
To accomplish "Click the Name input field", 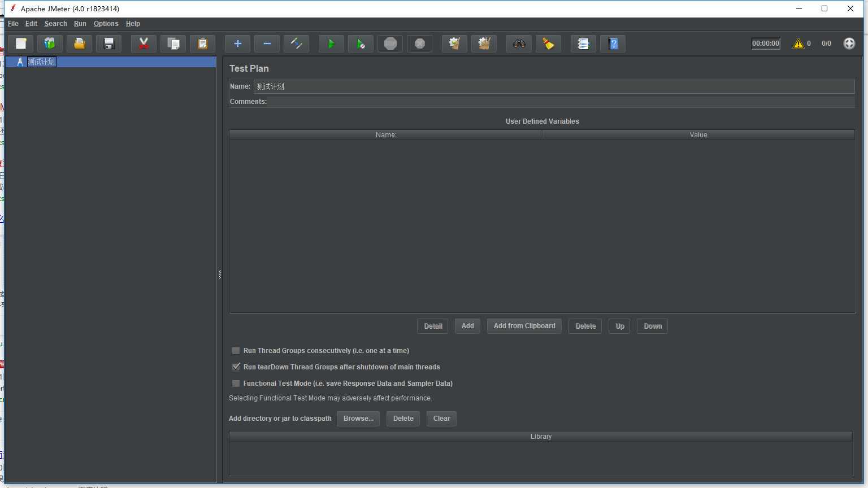I will click(x=554, y=86).
